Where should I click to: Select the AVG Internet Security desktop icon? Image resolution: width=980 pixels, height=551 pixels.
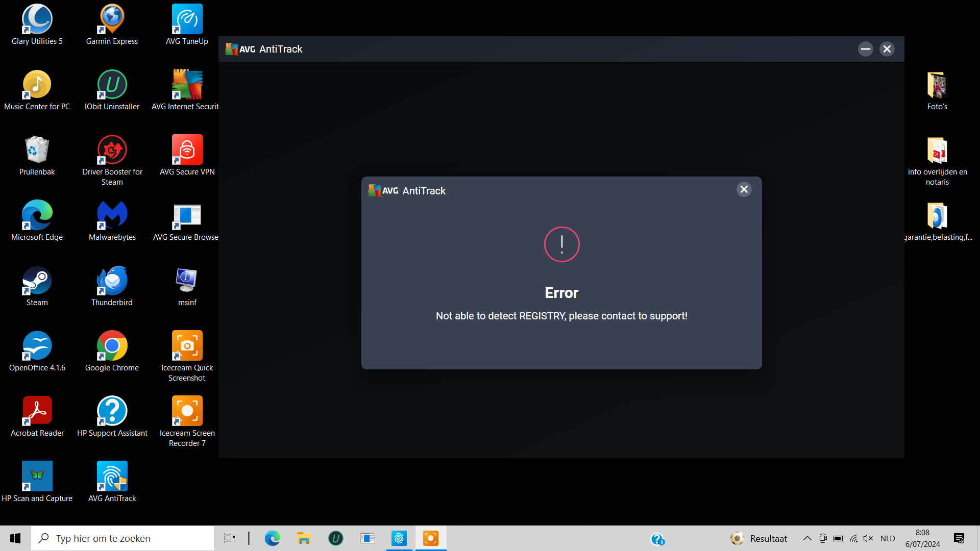click(x=185, y=90)
